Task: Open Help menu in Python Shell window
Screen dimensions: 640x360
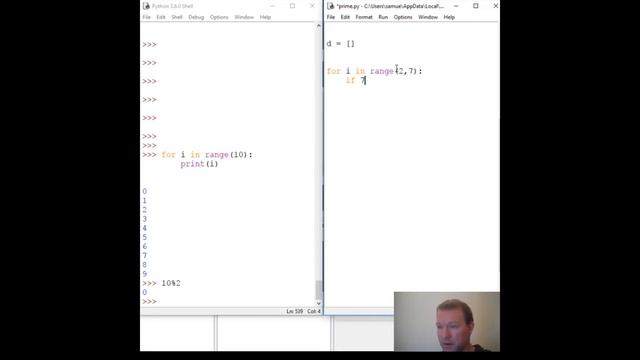Action: (x=265, y=17)
